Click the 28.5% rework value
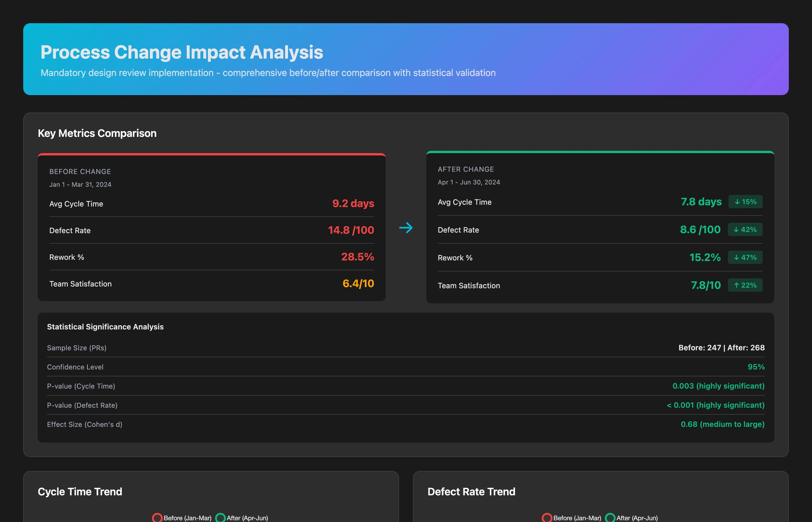The height and width of the screenshot is (522, 812). click(x=358, y=257)
